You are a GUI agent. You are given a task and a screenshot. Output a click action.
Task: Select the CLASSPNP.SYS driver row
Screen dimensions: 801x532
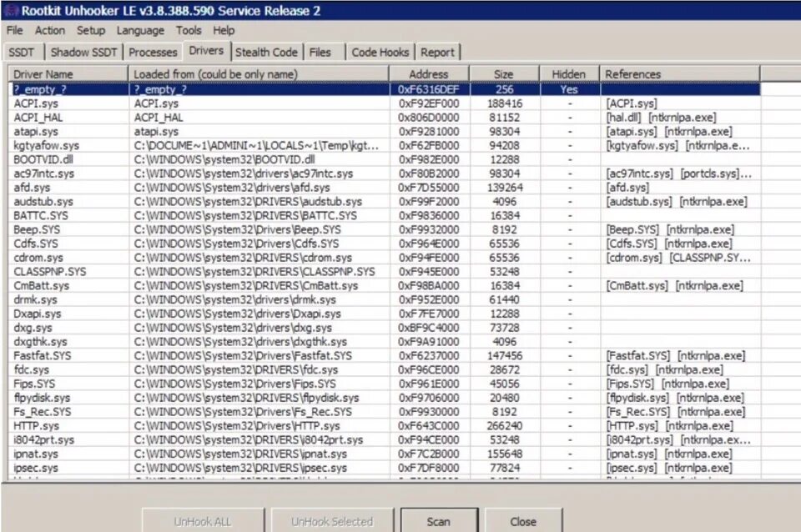(385, 272)
